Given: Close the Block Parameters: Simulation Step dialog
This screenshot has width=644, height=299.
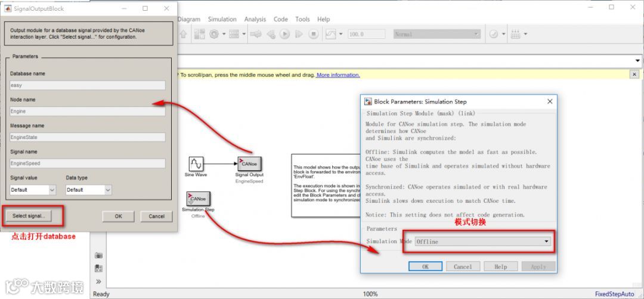Looking at the screenshot, I should [550, 101].
